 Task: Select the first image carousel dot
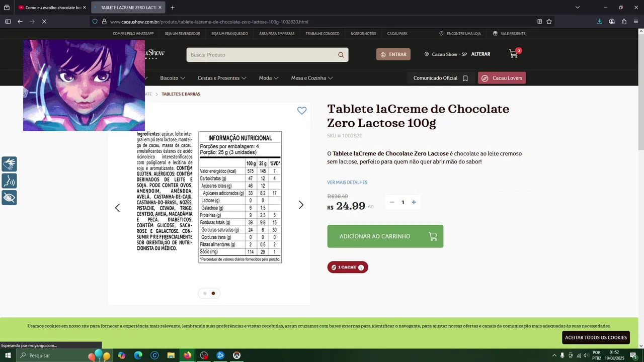[205, 293]
